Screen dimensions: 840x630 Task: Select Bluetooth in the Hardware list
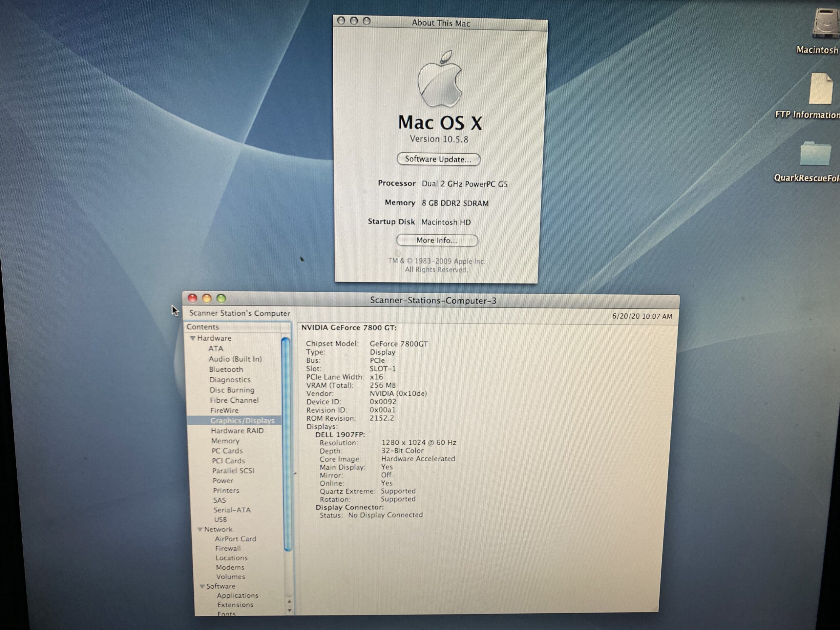226,369
